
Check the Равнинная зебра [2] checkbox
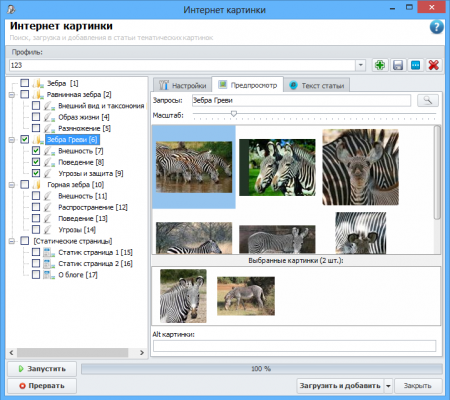(x=25, y=94)
